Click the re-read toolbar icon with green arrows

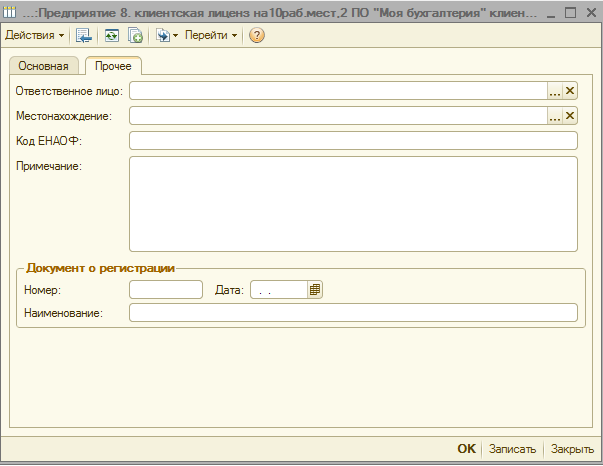click(x=112, y=35)
